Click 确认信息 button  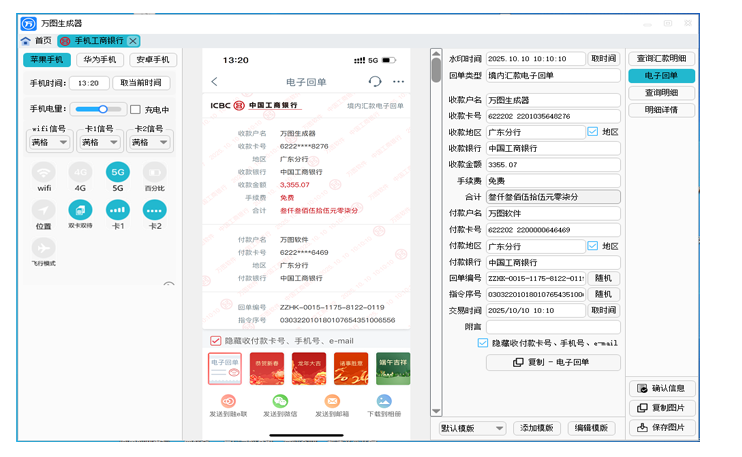[662, 388]
